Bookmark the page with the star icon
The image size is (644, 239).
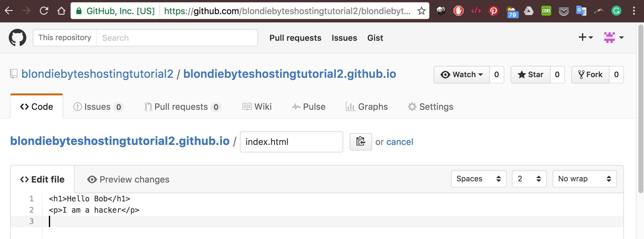[x=421, y=10]
